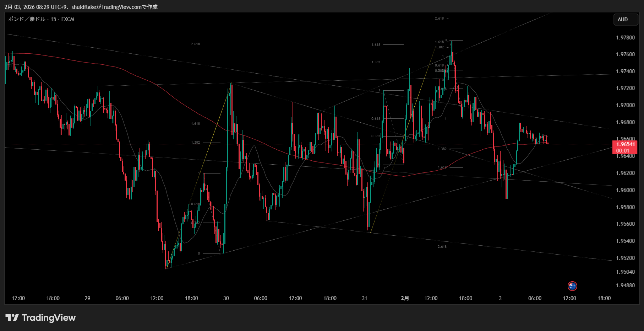This screenshot has height=331, width=644.
Task: Select the 30 date marker on time axis
Action: coord(226,298)
